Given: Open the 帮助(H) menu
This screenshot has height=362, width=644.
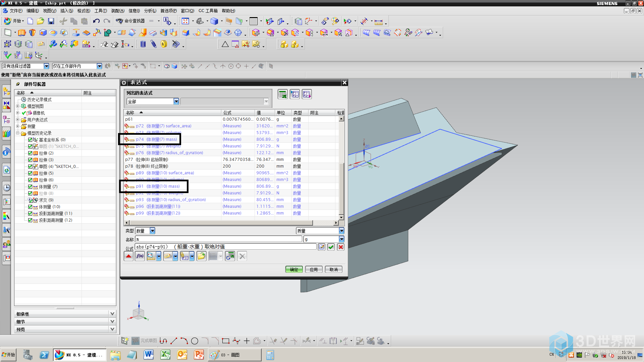Looking at the screenshot, I should pos(228,11).
